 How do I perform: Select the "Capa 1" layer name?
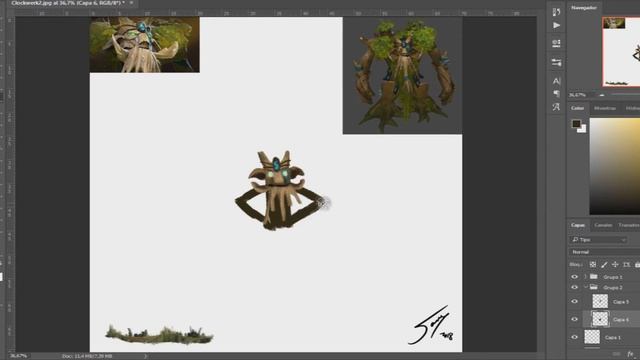tap(613, 338)
